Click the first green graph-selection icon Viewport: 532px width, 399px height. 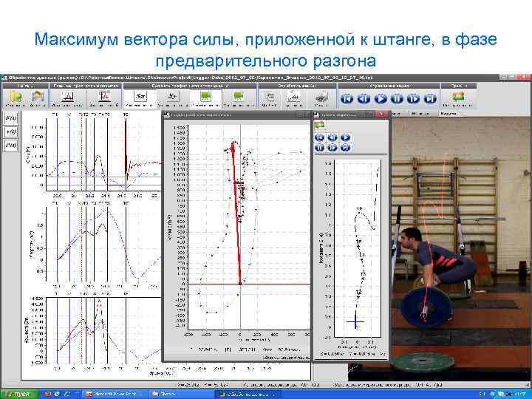pos(206,97)
